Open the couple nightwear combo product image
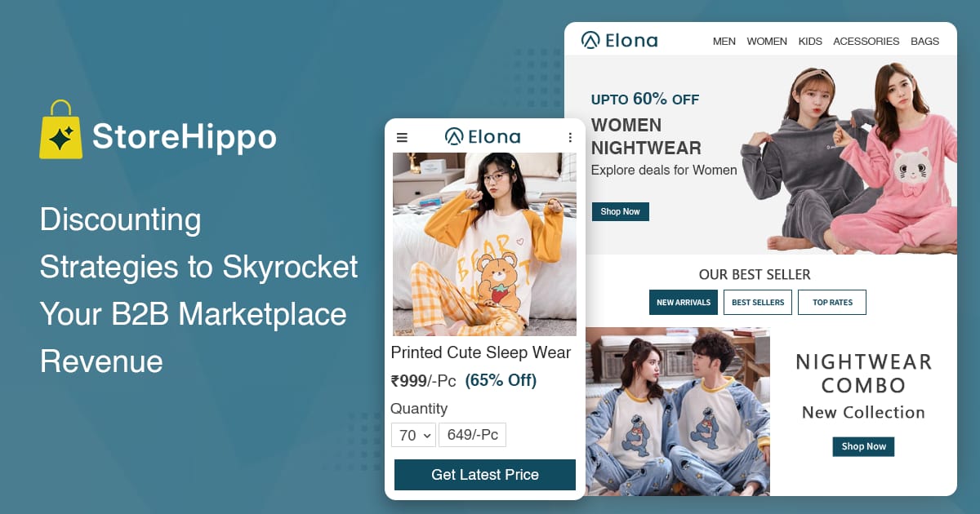Screen dimensions: 980x514 tap(678, 412)
